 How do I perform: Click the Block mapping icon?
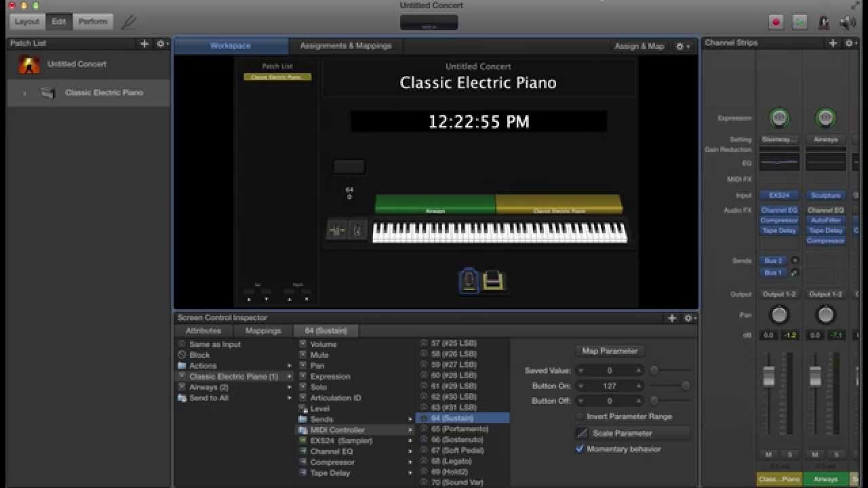[x=182, y=355]
